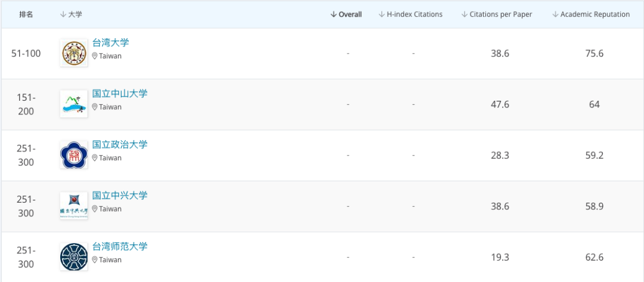Sort by Citations per Paper header
The width and height of the screenshot is (644, 282).
pos(496,14)
